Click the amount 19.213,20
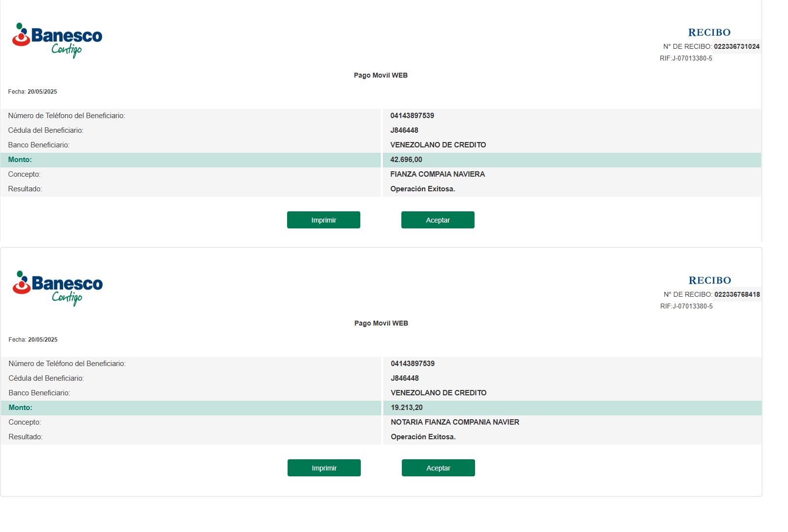 click(407, 408)
